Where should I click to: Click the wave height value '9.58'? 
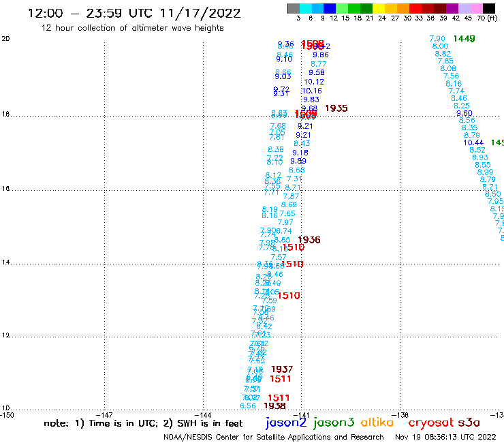317,73
